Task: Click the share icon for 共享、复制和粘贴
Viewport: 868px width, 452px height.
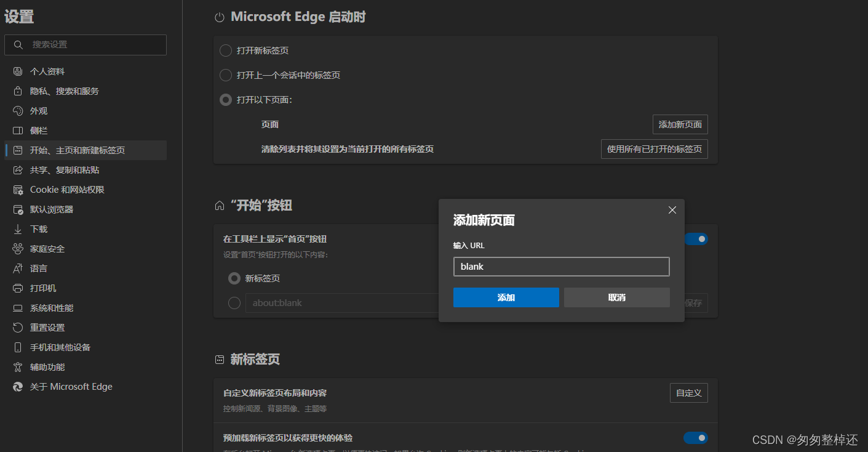Action: (x=18, y=170)
